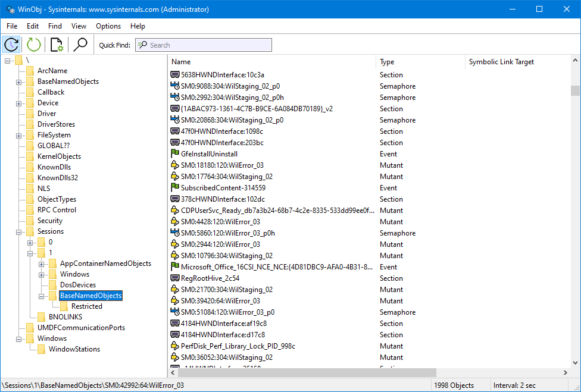Collapse the Sessions tree node

point(18,231)
